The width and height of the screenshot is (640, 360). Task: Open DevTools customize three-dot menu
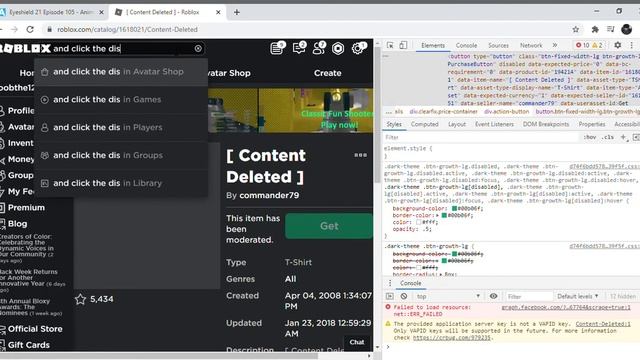(632, 45)
